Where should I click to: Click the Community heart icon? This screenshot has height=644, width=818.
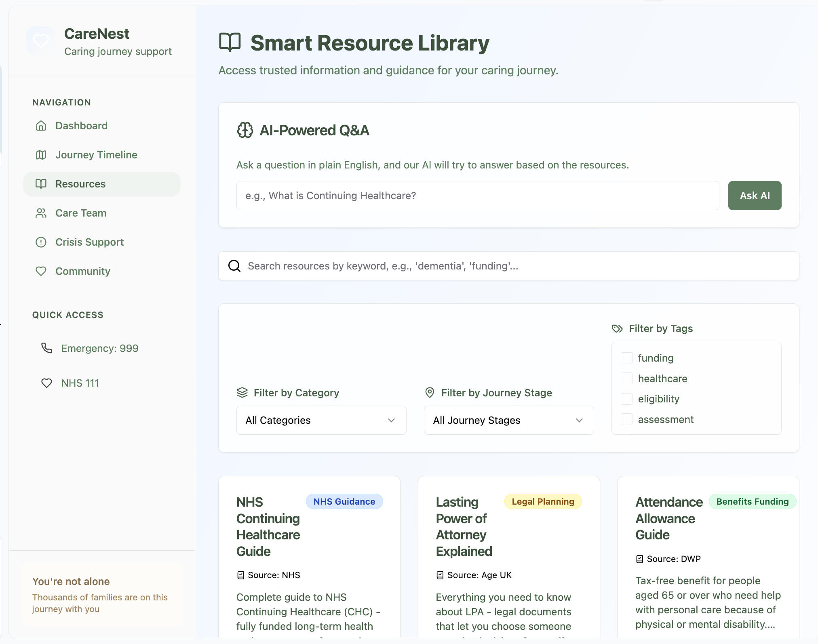pyautogui.click(x=41, y=271)
